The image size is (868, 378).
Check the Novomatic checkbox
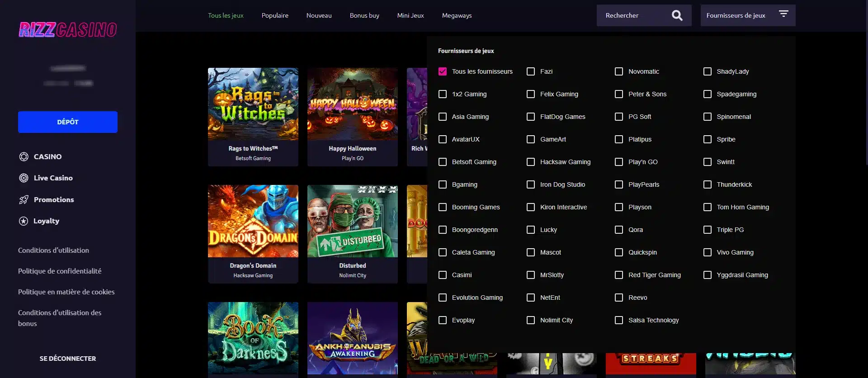(619, 71)
